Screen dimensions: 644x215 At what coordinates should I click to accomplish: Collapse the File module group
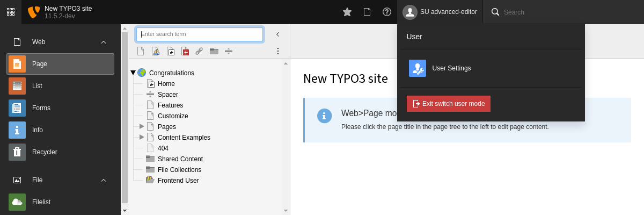[104, 180]
